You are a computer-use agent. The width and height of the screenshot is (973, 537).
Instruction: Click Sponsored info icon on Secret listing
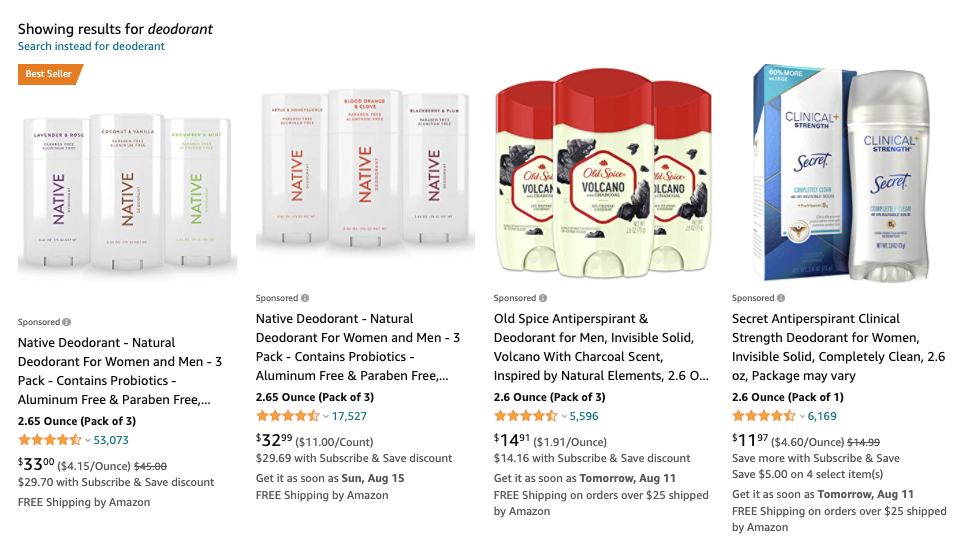tap(781, 298)
